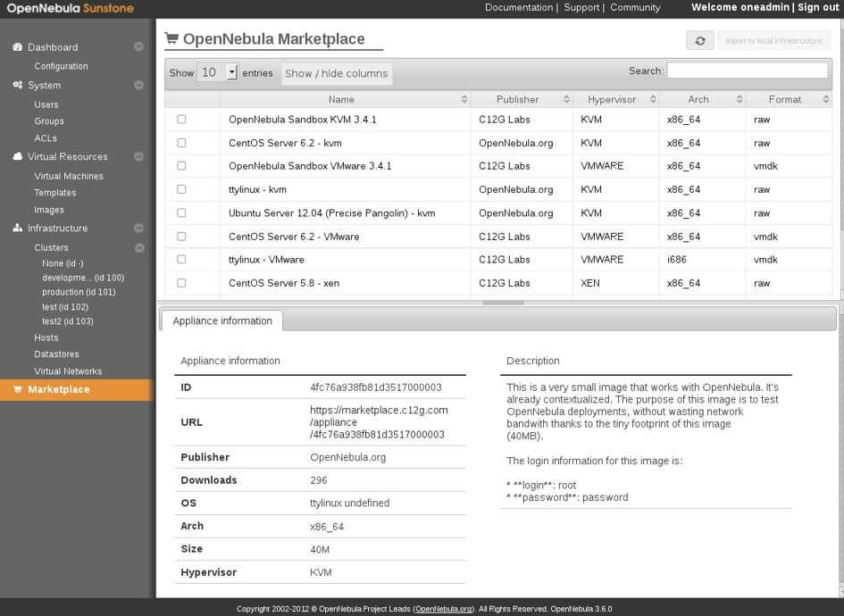Viewport: 844px width, 616px height.
Task: Click the Size value '40M'
Action: pyautogui.click(x=320, y=549)
